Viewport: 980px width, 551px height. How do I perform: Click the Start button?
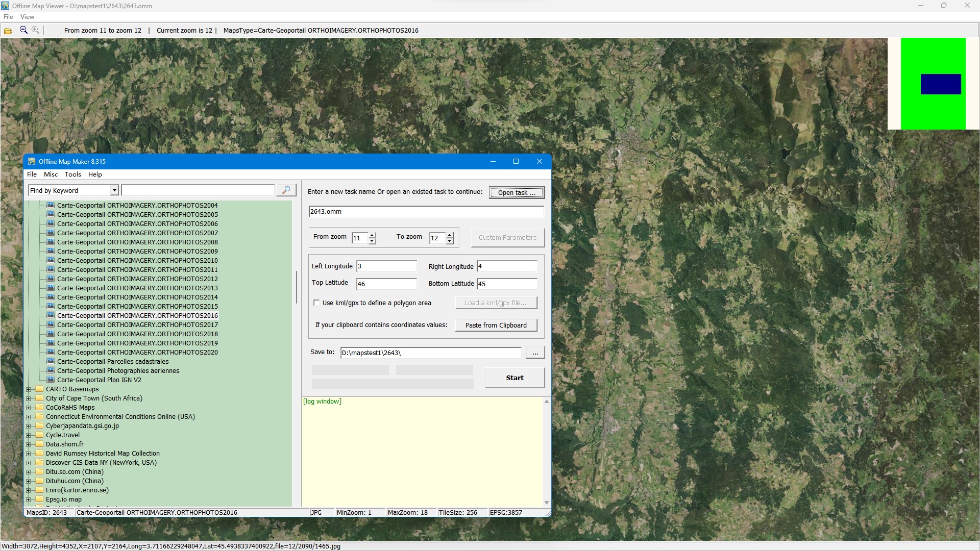514,378
